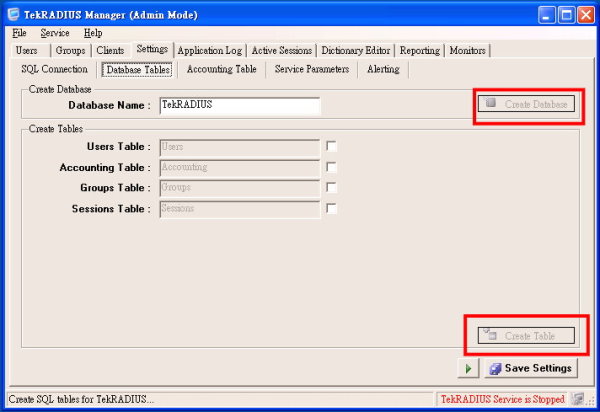Switch to the Reporting tab

420,50
